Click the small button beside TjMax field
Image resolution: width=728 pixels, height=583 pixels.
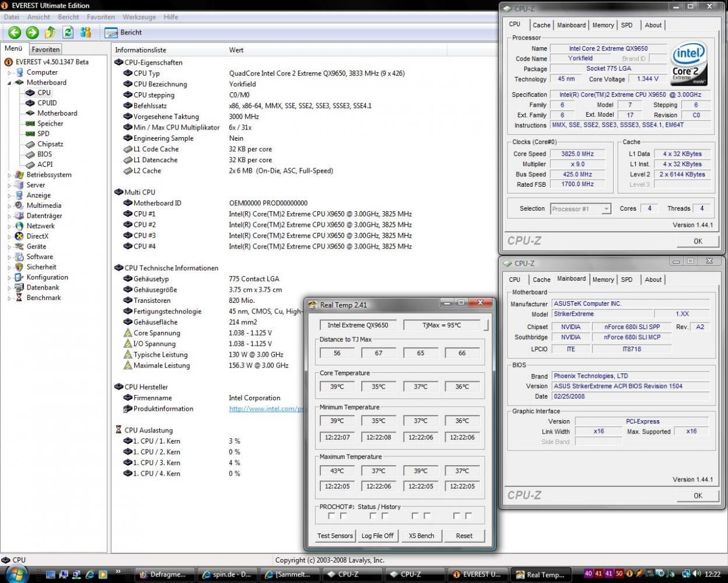486,325
